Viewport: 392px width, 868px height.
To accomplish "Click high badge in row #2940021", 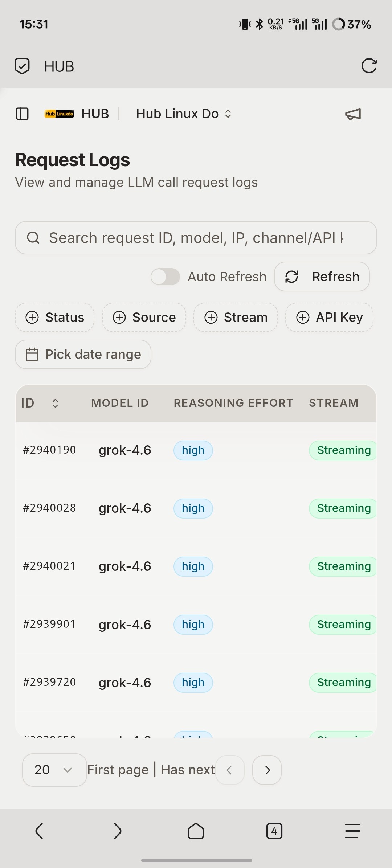I will tap(193, 566).
